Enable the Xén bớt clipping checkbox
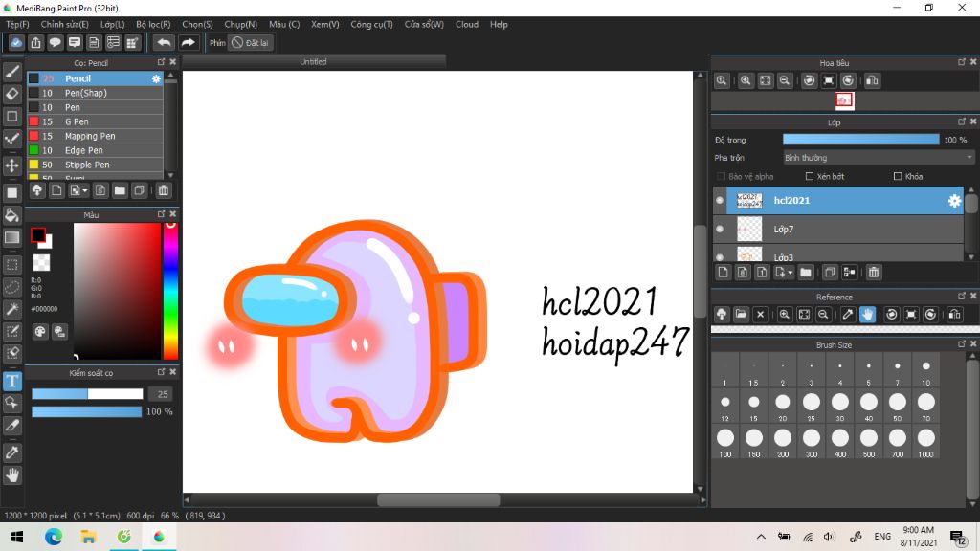Screen dimensions: 980x551 (x=810, y=177)
